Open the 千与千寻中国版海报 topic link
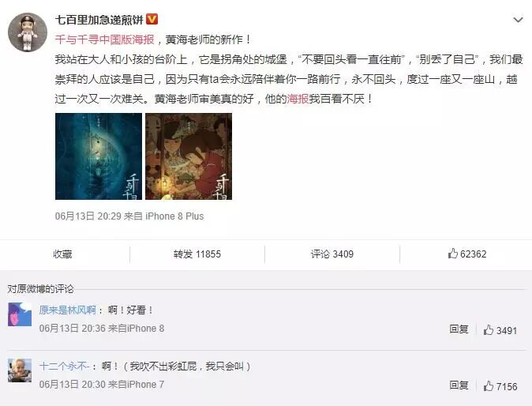This screenshot has width=532, height=406. (x=105, y=39)
